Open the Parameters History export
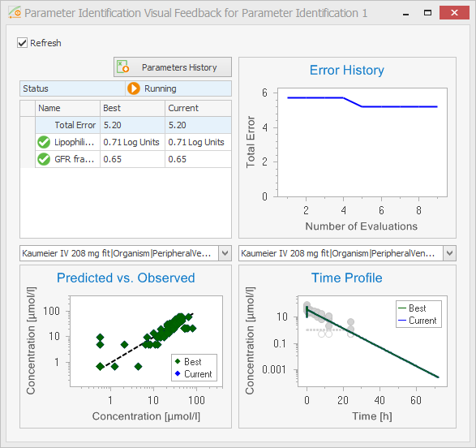Image resolution: width=476 pixels, height=448 pixels. point(173,67)
